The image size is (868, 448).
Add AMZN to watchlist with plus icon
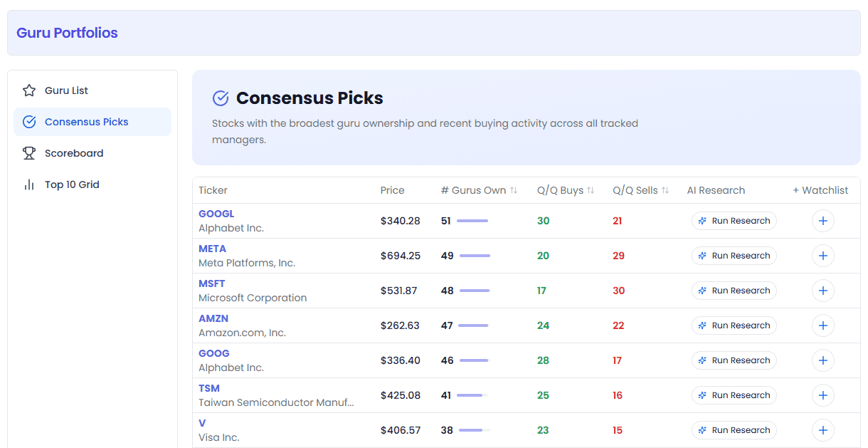(x=823, y=325)
